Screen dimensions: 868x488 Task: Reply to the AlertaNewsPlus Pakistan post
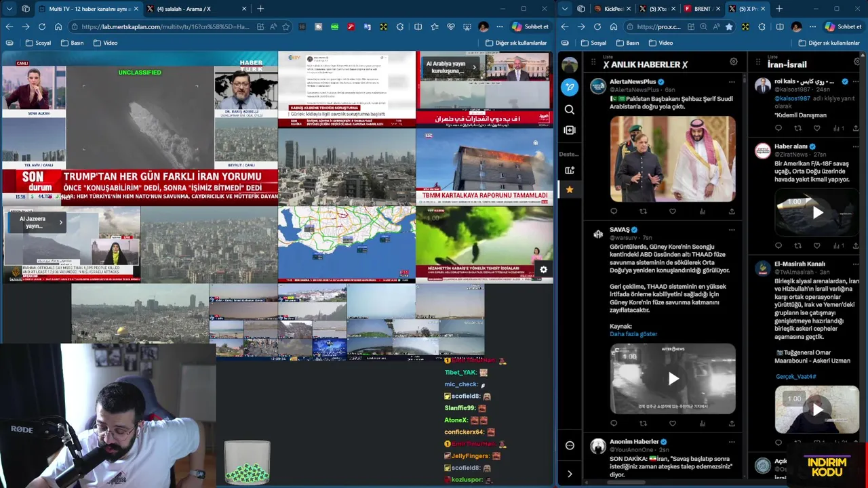pyautogui.click(x=614, y=211)
